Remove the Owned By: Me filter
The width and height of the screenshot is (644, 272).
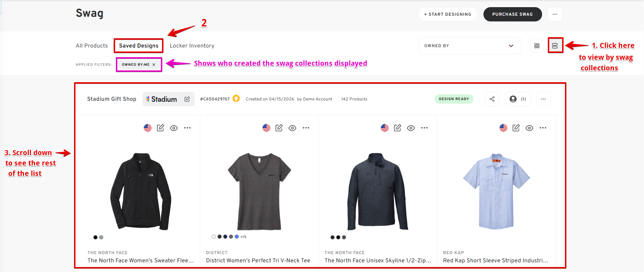pos(154,65)
